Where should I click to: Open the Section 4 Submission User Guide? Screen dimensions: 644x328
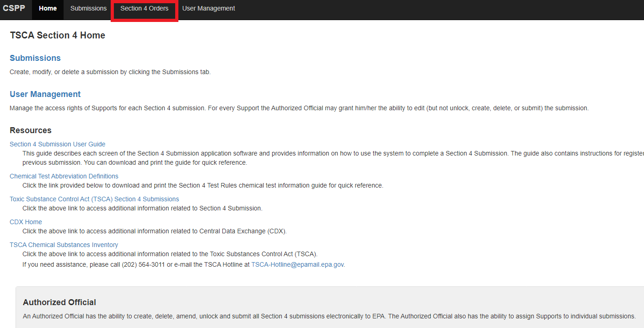(57, 144)
